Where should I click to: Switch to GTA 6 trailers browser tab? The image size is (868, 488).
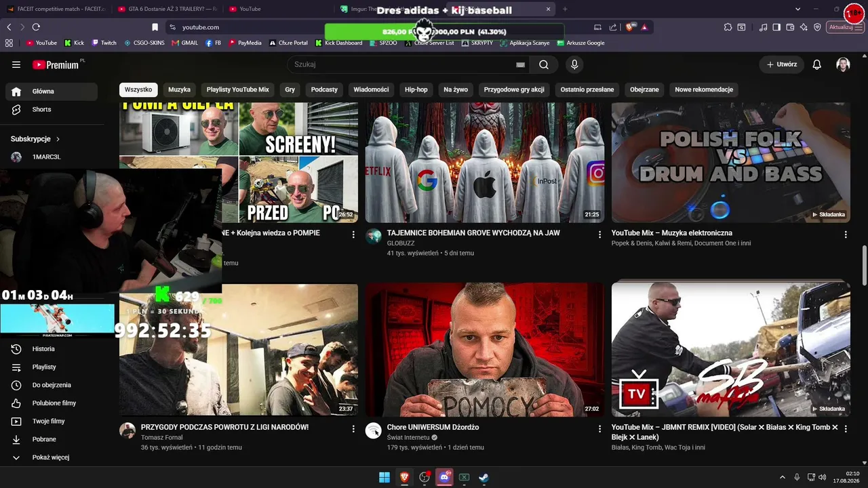tap(167, 9)
